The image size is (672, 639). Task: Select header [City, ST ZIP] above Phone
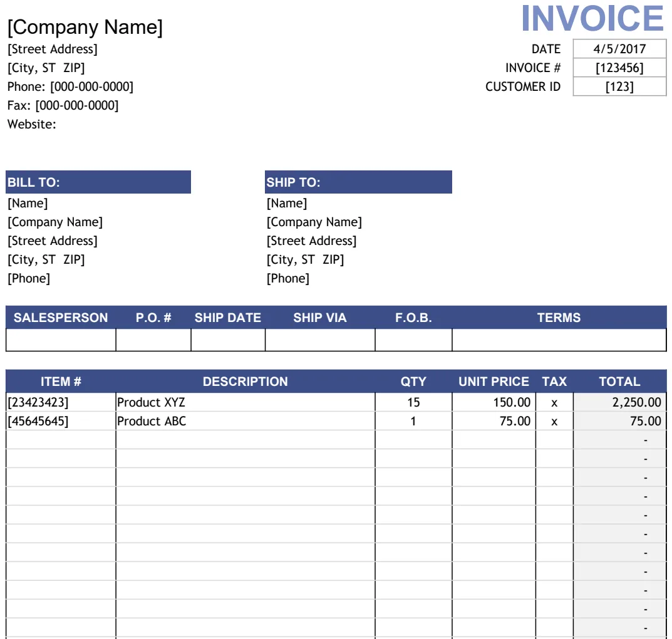pyautogui.click(x=46, y=68)
